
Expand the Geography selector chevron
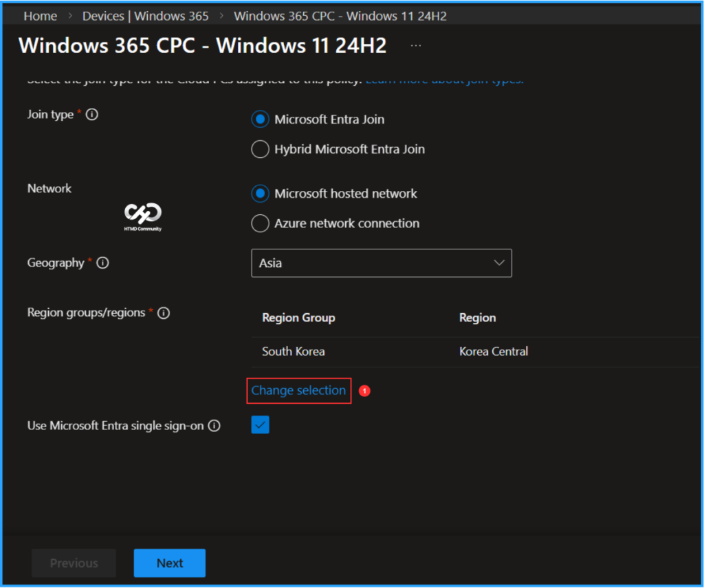click(500, 263)
